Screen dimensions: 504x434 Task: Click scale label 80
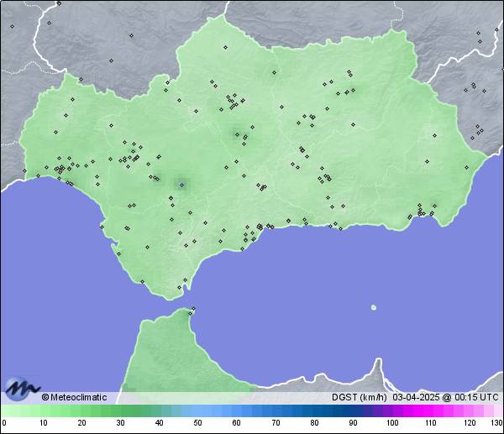(314, 423)
